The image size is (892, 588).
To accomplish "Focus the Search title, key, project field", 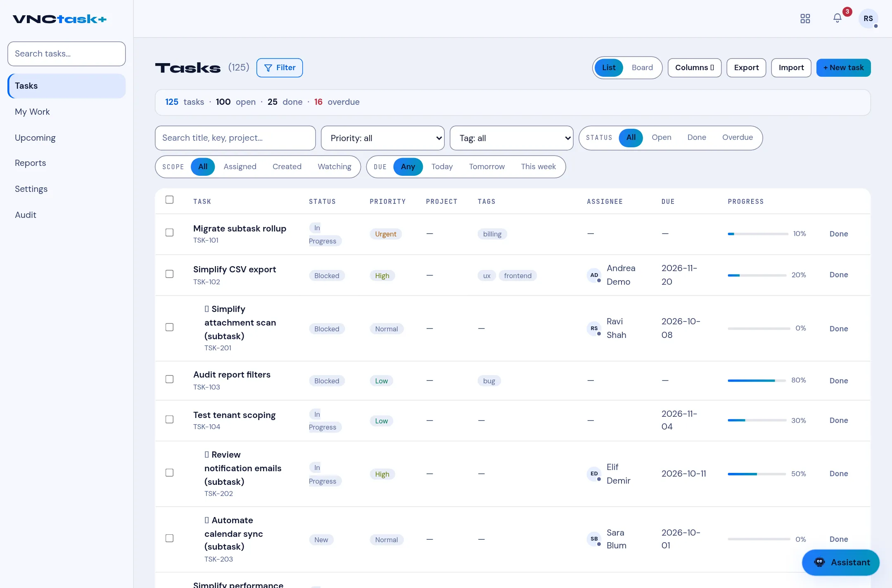I will [x=235, y=138].
